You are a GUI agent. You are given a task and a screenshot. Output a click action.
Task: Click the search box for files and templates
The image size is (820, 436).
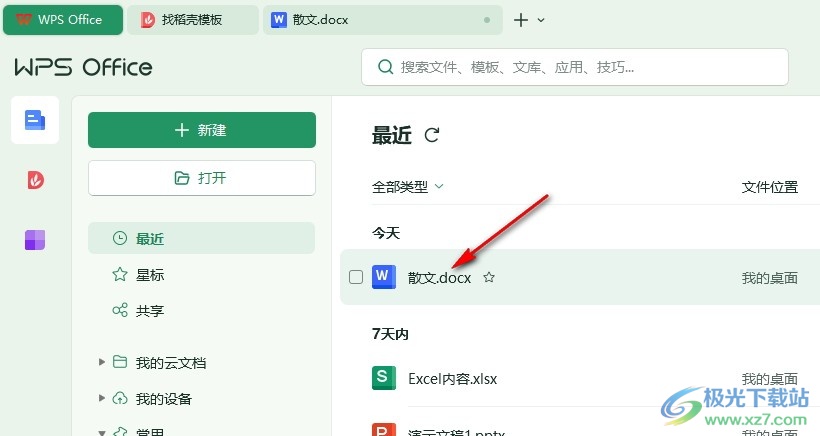575,67
